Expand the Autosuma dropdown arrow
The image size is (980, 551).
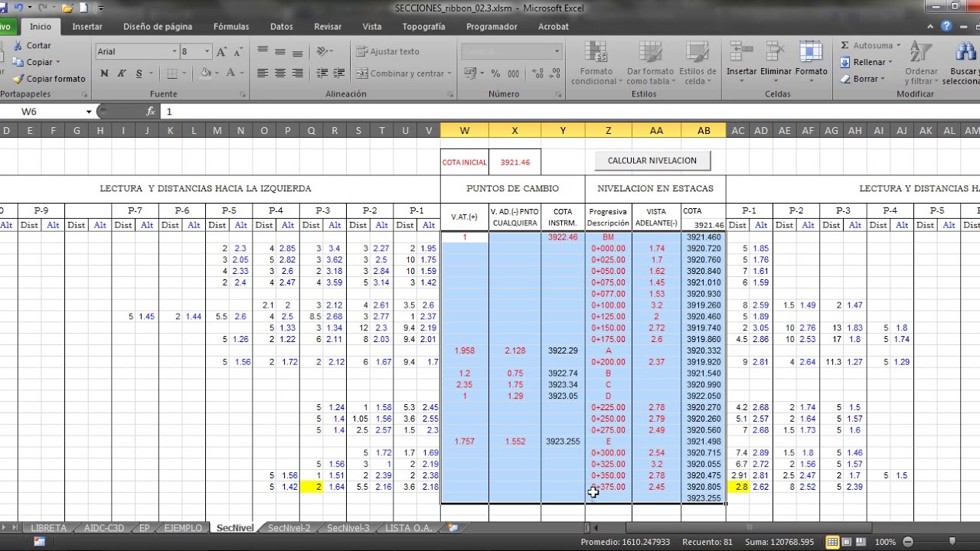pos(898,45)
